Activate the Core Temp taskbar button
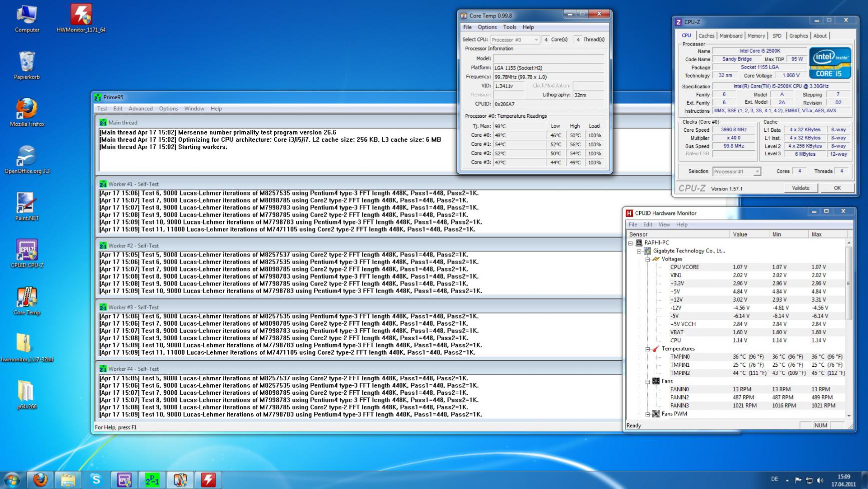The height and width of the screenshot is (489, 868). click(180, 480)
